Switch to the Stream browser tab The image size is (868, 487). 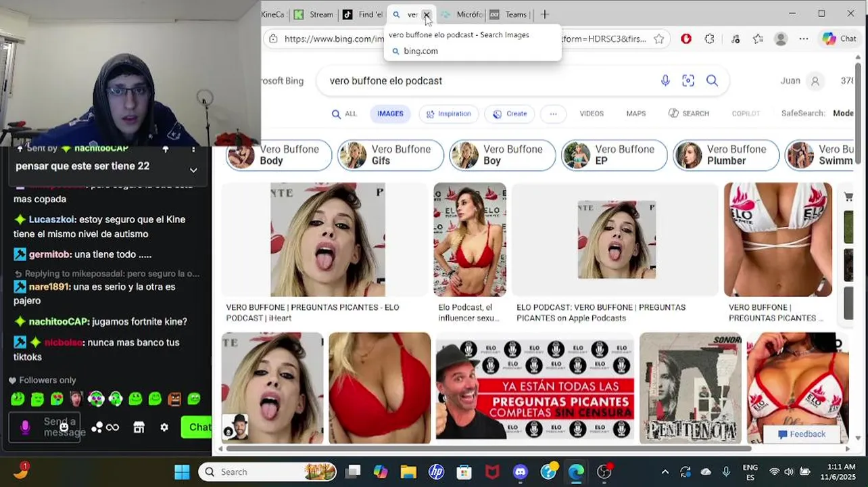(x=314, y=14)
